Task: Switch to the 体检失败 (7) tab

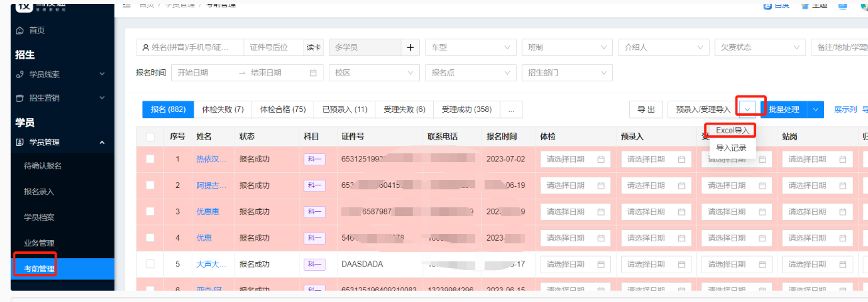Action: (223, 109)
